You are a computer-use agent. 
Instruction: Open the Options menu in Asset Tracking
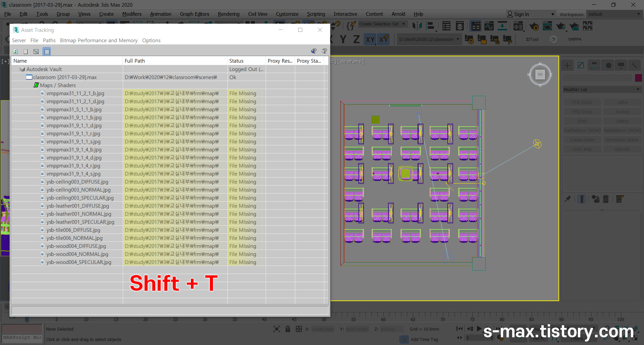click(151, 40)
